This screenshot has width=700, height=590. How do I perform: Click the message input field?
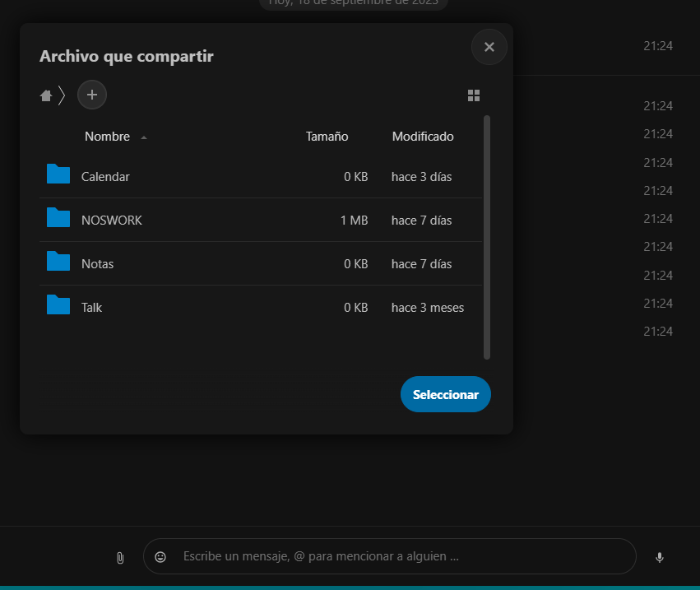[x=389, y=556]
